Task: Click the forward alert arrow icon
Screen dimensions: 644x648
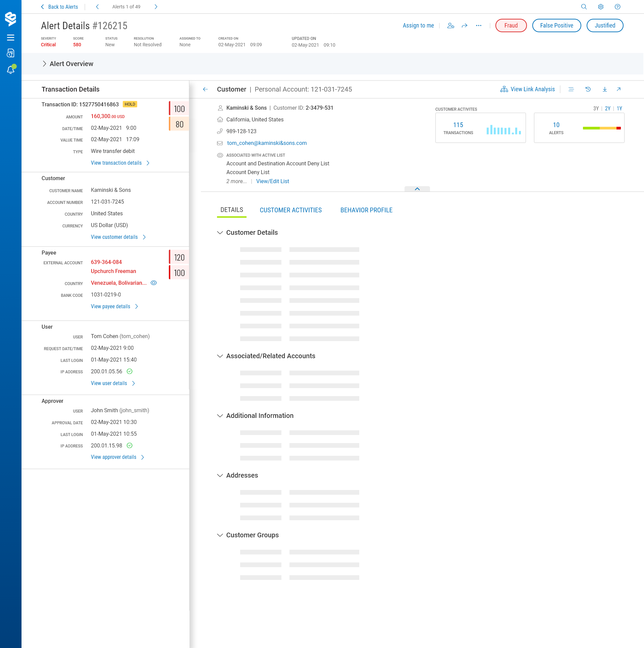Action: tap(465, 25)
